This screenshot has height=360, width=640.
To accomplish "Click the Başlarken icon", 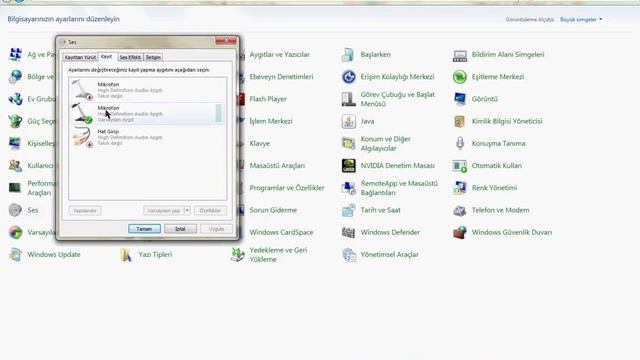I will [x=348, y=54].
